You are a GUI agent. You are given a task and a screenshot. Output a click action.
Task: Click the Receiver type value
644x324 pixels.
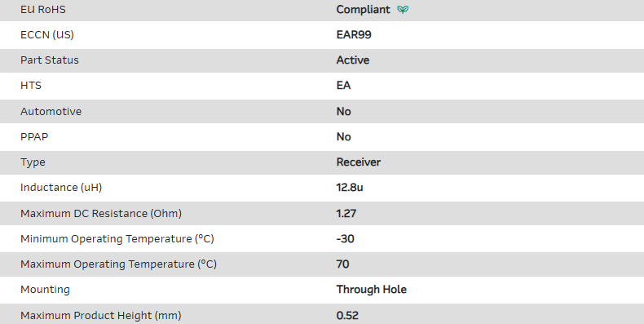click(x=359, y=162)
